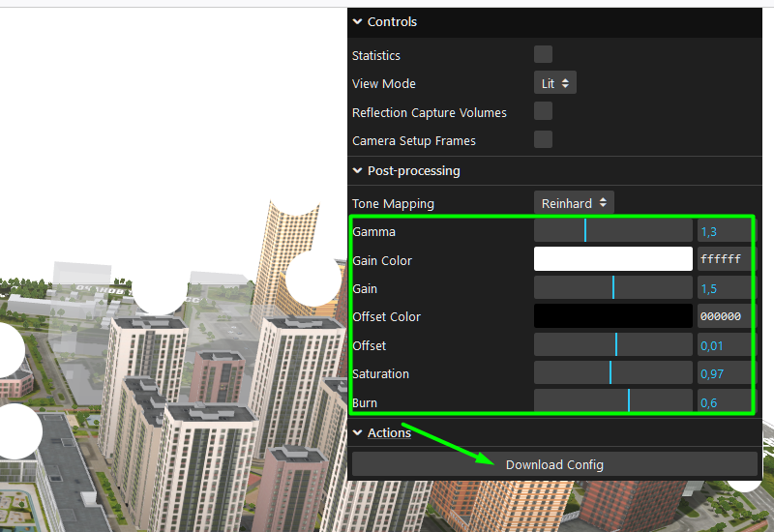Click the Gamma slider track
This screenshot has height=532, width=774.
[x=613, y=230]
